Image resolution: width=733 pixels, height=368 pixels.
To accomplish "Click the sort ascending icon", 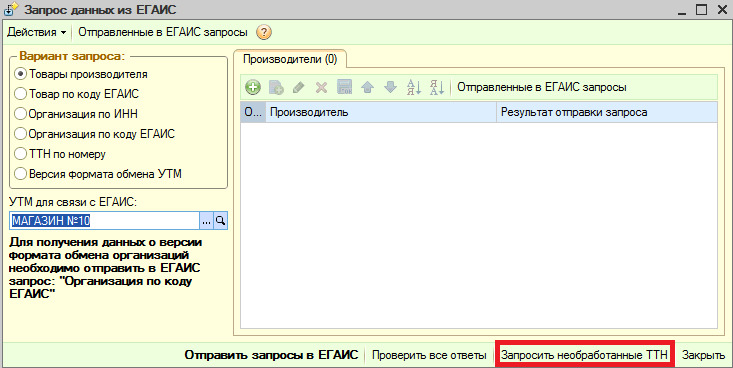I will pyautogui.click(x=414, y=87).
